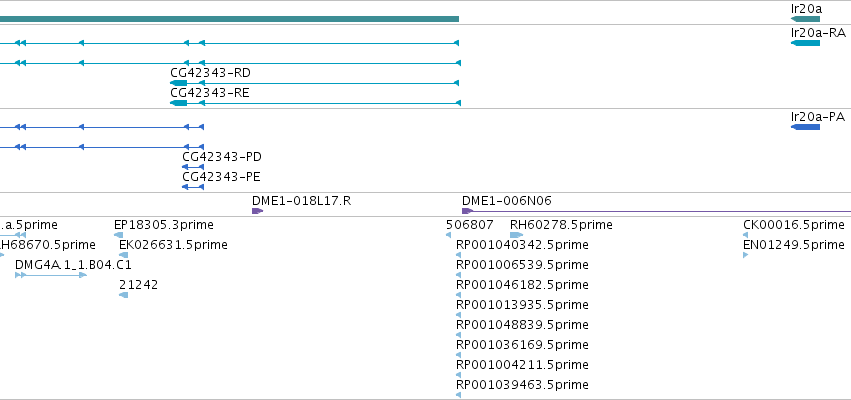Screen dimensions: 851x400
Task: Select CG42343-RD transcript exon block
Action: (x=179, y=83)
